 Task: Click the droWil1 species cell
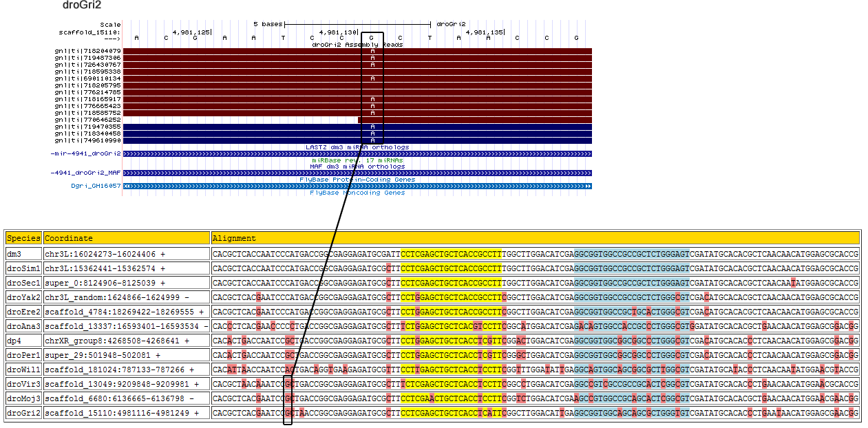[23, 370]
